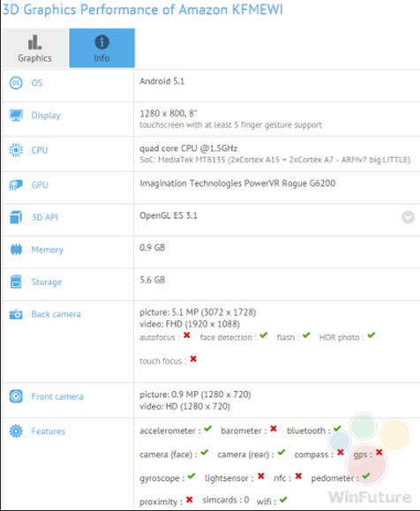
Task: Click the Memory chip icon
Action: click(16, 249)
